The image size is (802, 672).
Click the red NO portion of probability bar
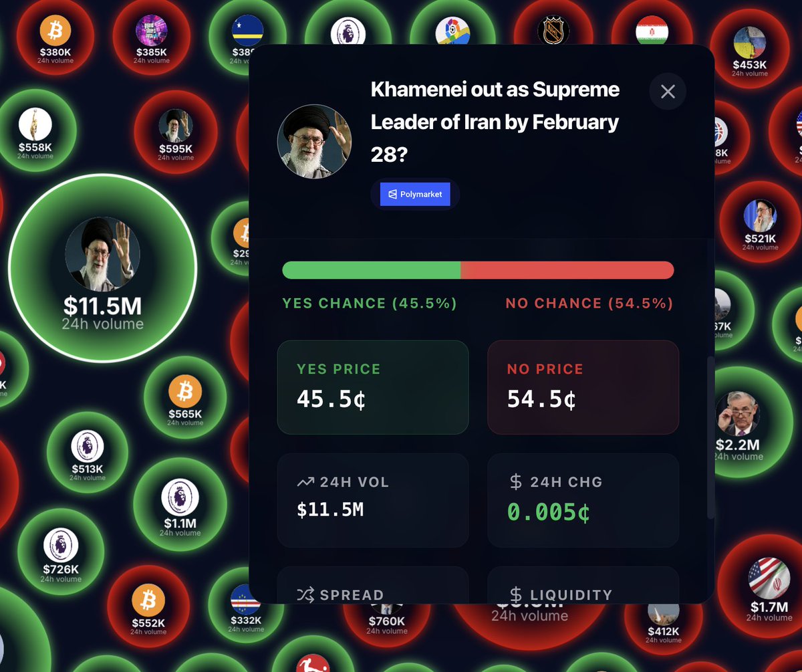[x=567, y=270]
